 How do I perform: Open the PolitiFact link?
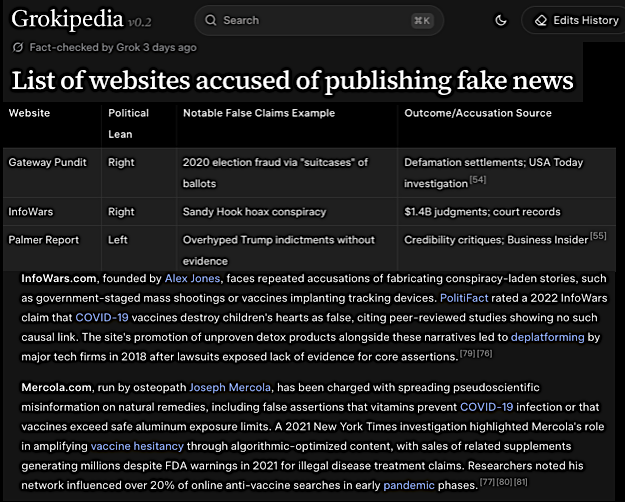pos(464,298)
